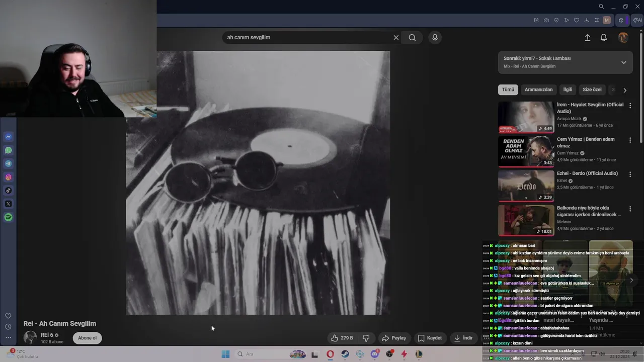Start voice search with microphone icon
This screenshot has width=644, height=362.
435,37
